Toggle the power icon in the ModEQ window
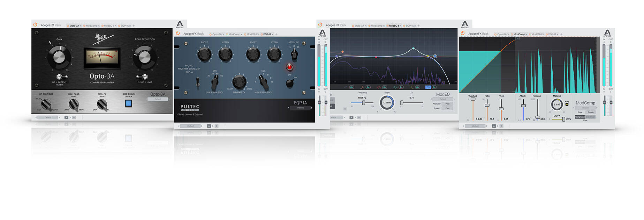 coord(320,25)
